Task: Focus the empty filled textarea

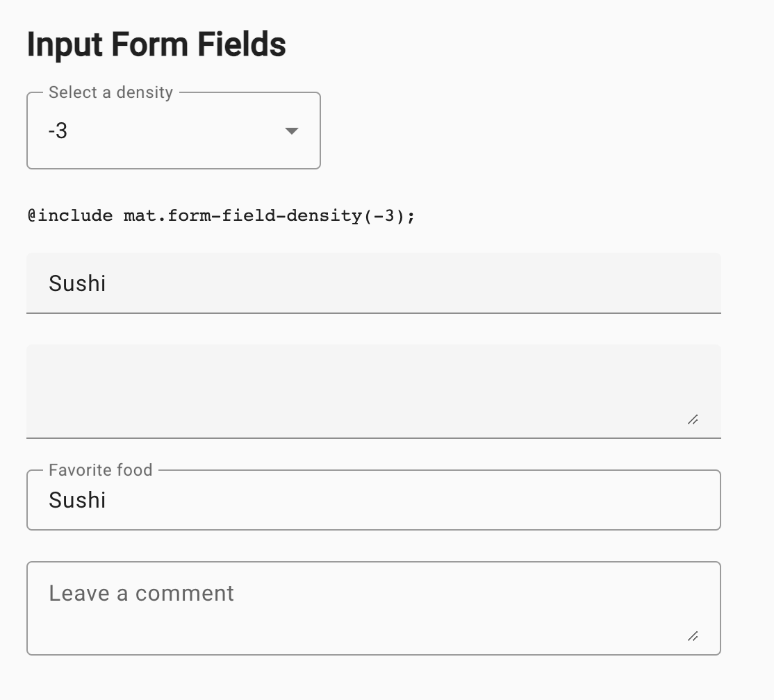Action: pyautogui.click(x=374, y=391)
